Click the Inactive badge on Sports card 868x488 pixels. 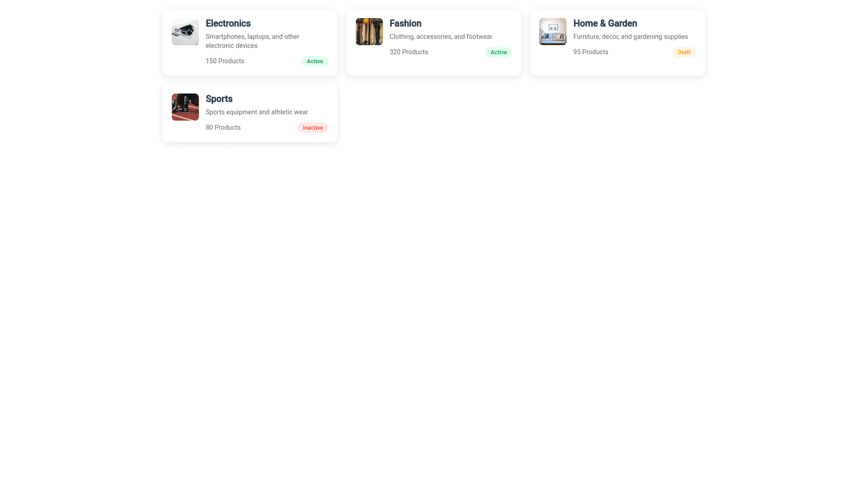coord(312,128)
